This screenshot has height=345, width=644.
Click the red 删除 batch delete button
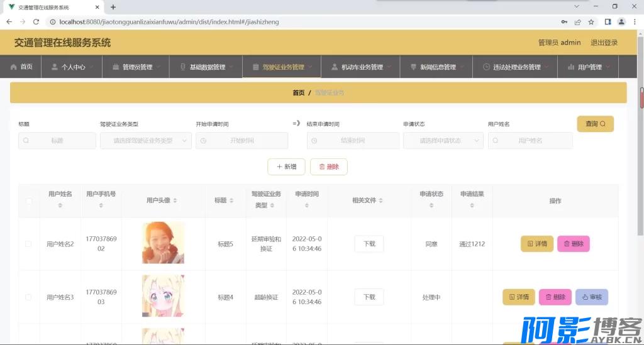click(328, 167)
